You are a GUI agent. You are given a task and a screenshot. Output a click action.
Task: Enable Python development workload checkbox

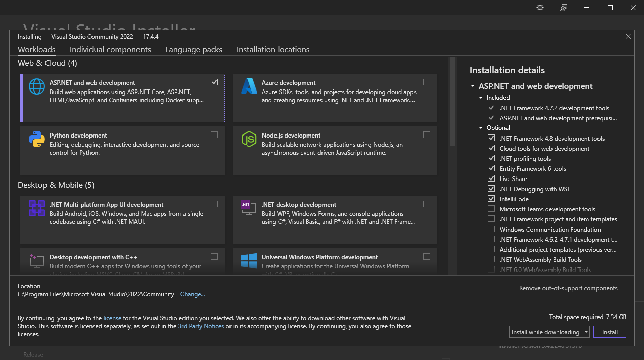click(x=214, y=134)
